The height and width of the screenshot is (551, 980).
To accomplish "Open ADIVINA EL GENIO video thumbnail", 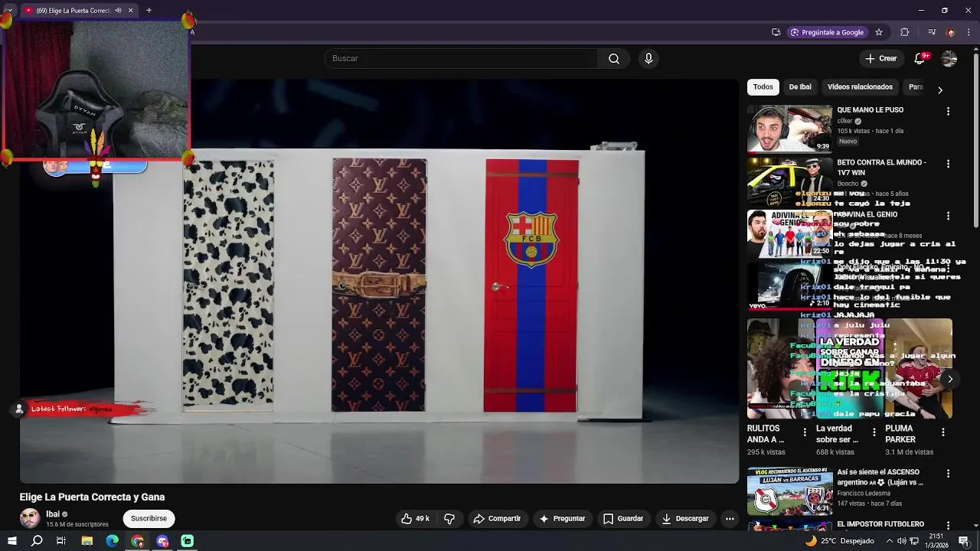I will 789,233.
